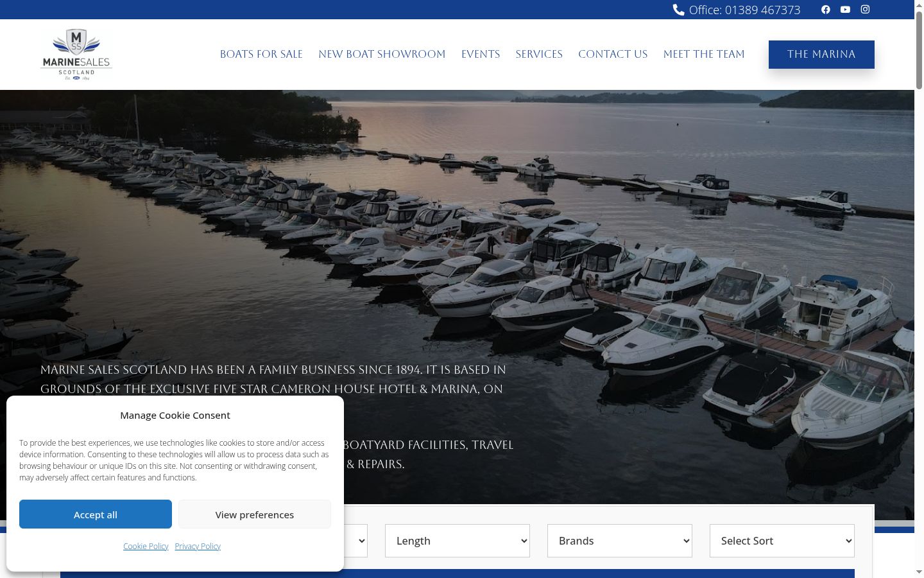
Task: Open the Instagram social icon
Action: tap(865, 10)
